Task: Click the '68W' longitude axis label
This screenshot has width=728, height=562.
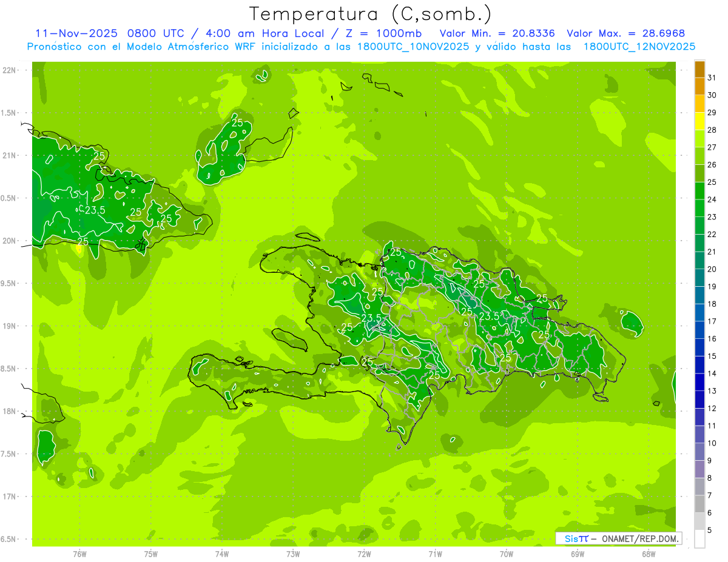Action: 648,554
